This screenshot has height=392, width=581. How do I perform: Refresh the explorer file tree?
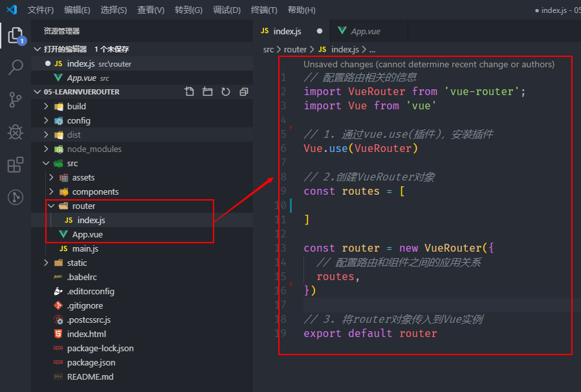pyautogui.click(x=226, y=91)
